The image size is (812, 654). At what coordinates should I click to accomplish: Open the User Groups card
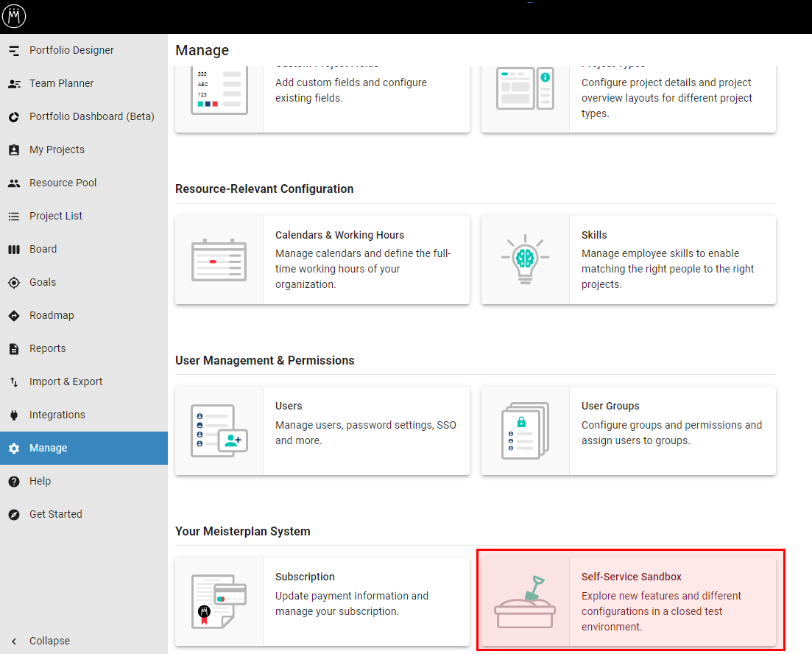[x=629, y=431]
